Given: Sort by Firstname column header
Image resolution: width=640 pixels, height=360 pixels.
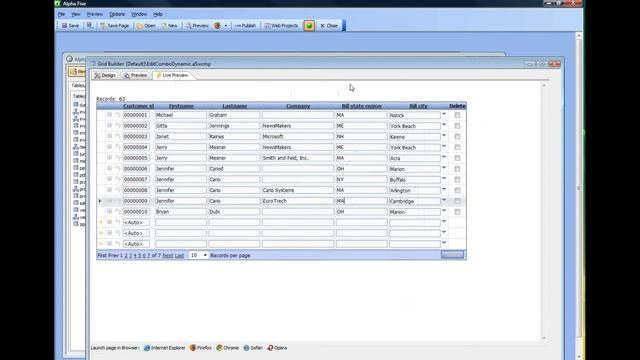Looking at the screenshot, I should coord(181,106).
